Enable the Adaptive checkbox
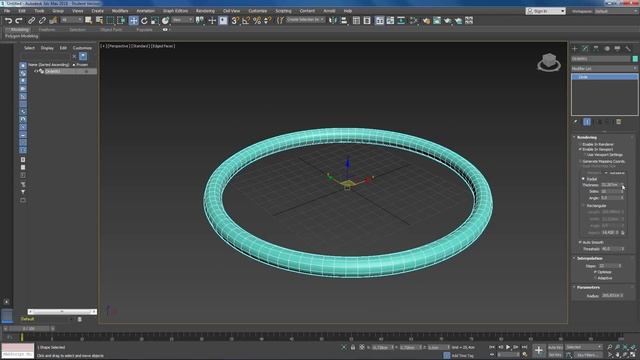This screenshot has height=360, width=640. 595,278
